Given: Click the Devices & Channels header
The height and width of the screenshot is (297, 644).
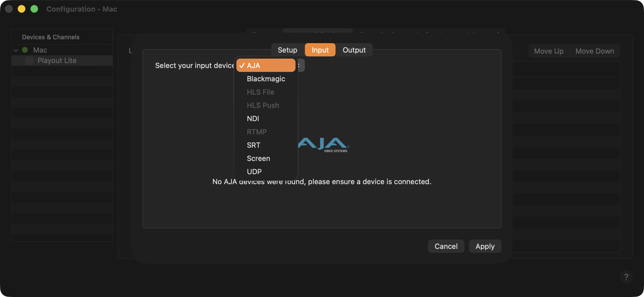Looking at the screenshot, I should click(x=51, y=37).
